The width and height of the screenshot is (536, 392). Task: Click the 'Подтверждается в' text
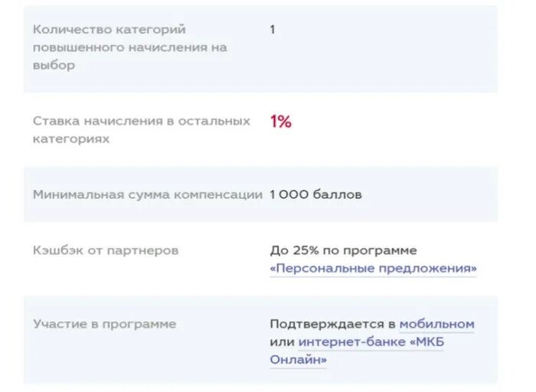pos(332,324)
